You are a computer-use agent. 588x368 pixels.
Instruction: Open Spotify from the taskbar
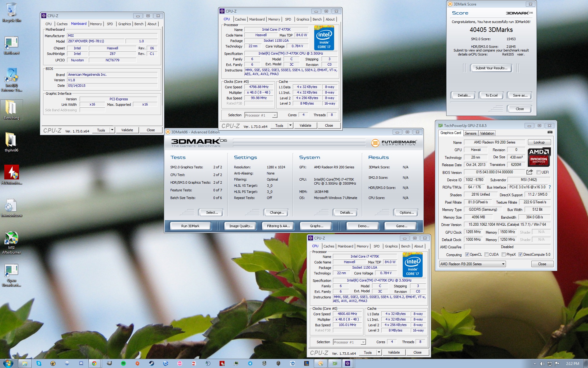coord(123,363)
